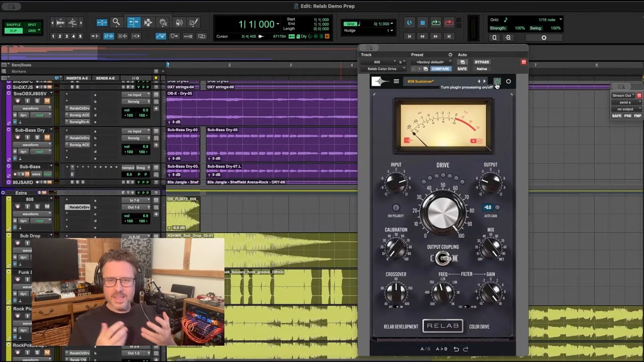Toggle Relab plugin processing power button

coord(497,81)
